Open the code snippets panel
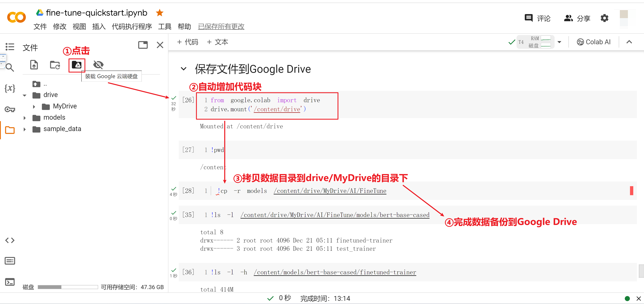This screenshot has width=644, height=304. (10, 240)
